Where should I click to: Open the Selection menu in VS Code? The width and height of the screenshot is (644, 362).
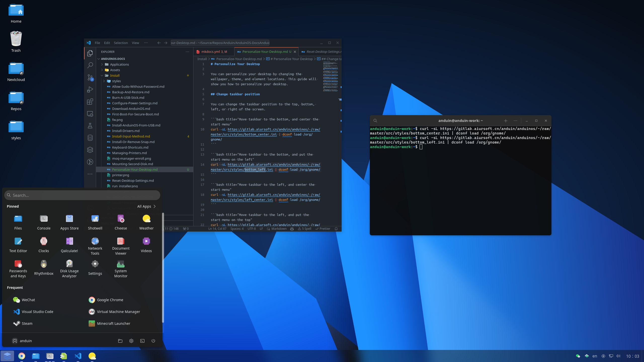point(121,43)
